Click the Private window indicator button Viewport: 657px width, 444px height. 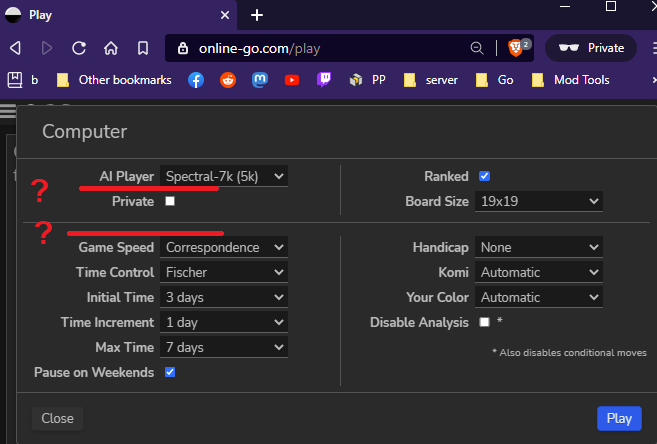591,48
